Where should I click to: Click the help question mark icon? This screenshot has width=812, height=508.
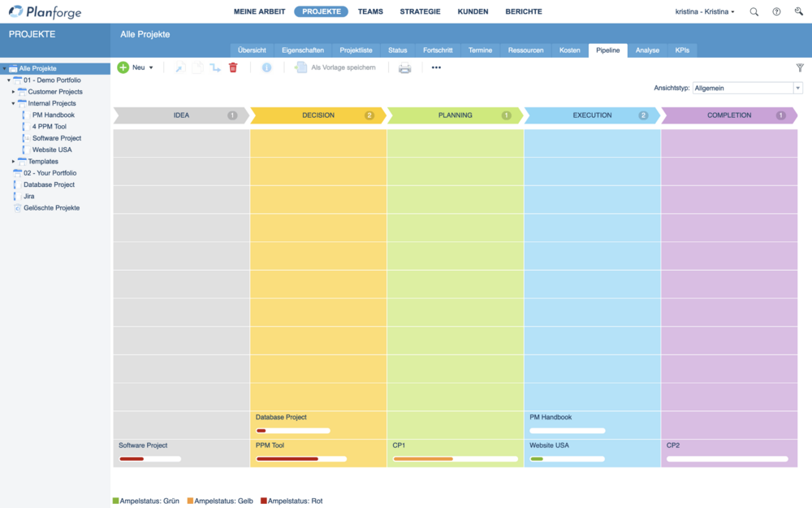click(x=776, y=12)
